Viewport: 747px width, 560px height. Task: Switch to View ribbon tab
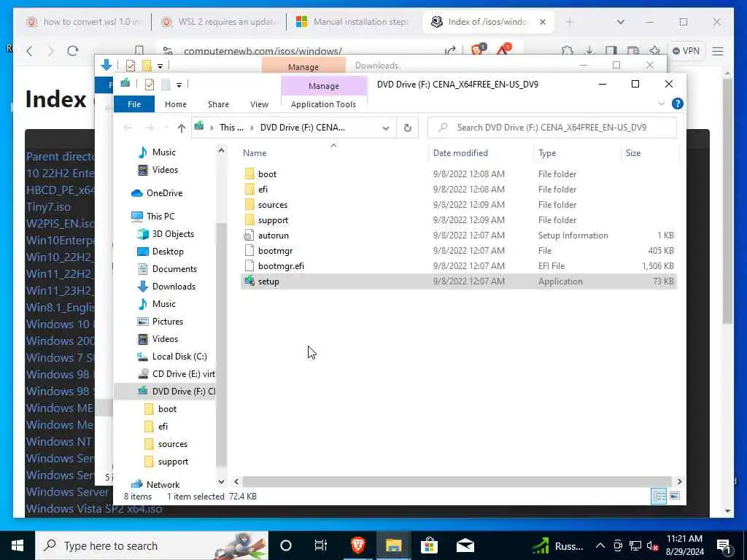(259, 104)
